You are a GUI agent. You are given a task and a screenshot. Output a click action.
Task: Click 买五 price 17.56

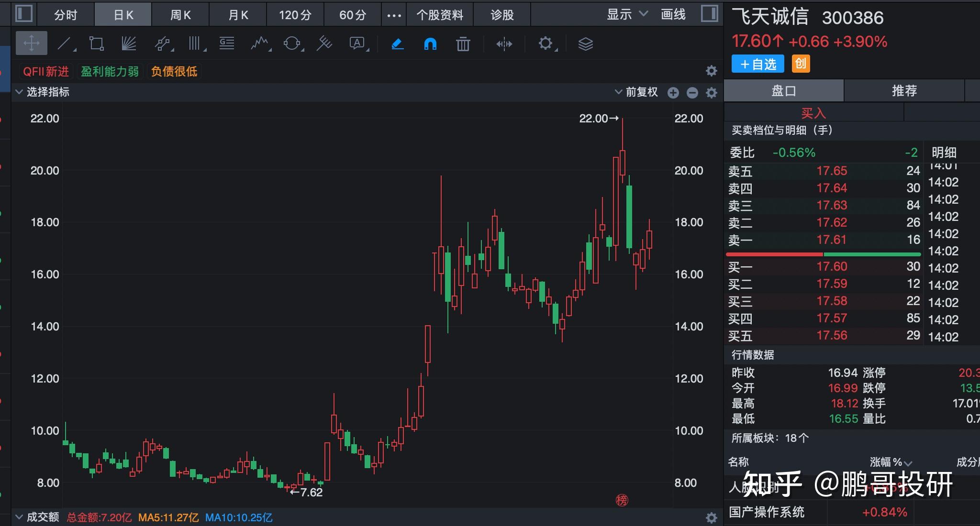coord(831,335)
